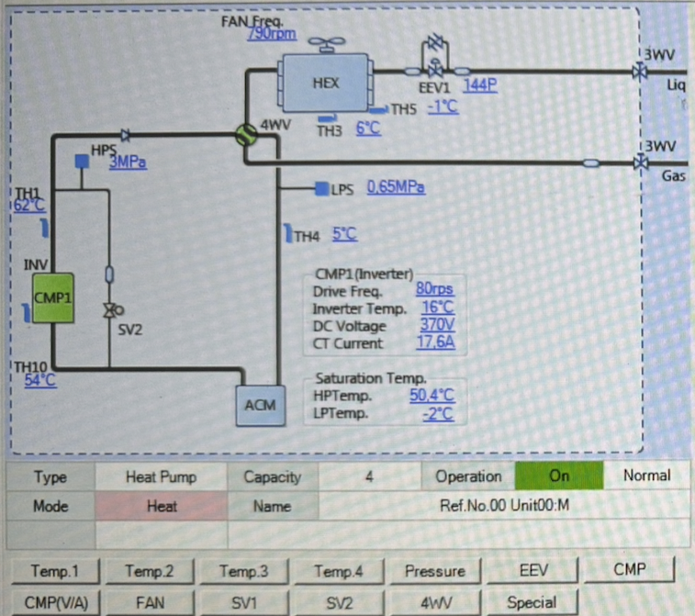
Task: Click the TH3 thermistor marker under HEX
Action: [x=328, y=118]
